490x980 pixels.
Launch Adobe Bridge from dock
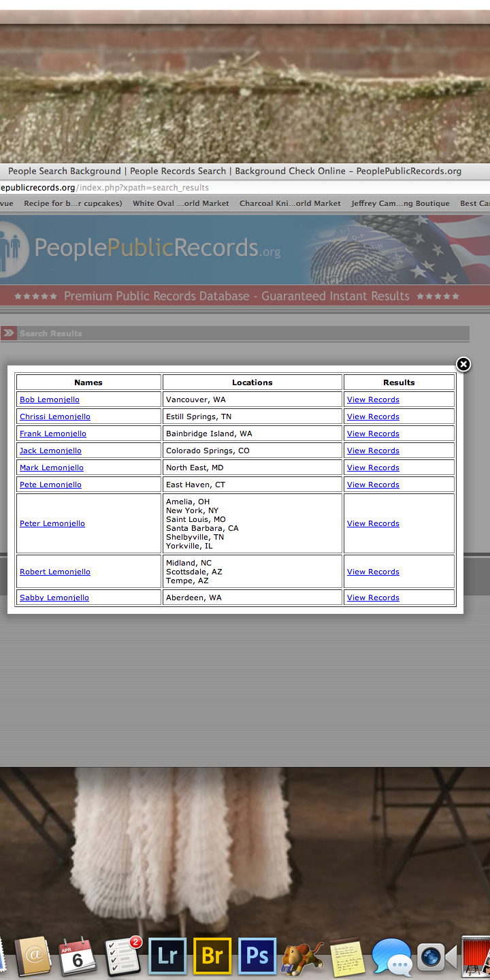(212, 956)
